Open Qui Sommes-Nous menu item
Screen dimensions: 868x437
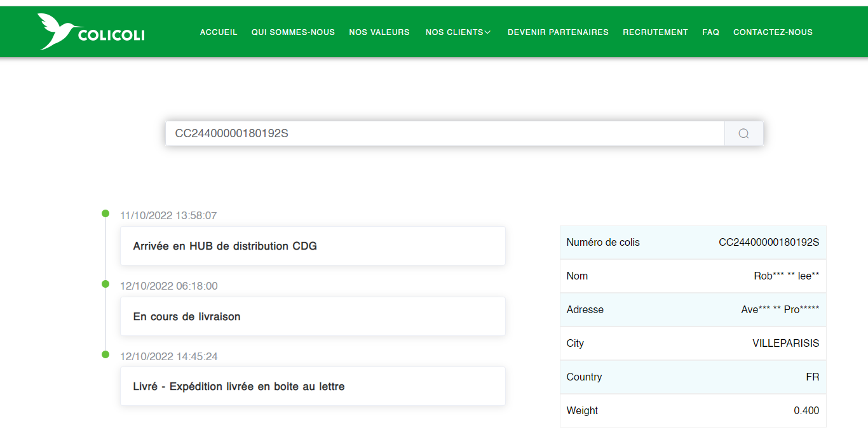pyautogui.click(x=293, y=32)
